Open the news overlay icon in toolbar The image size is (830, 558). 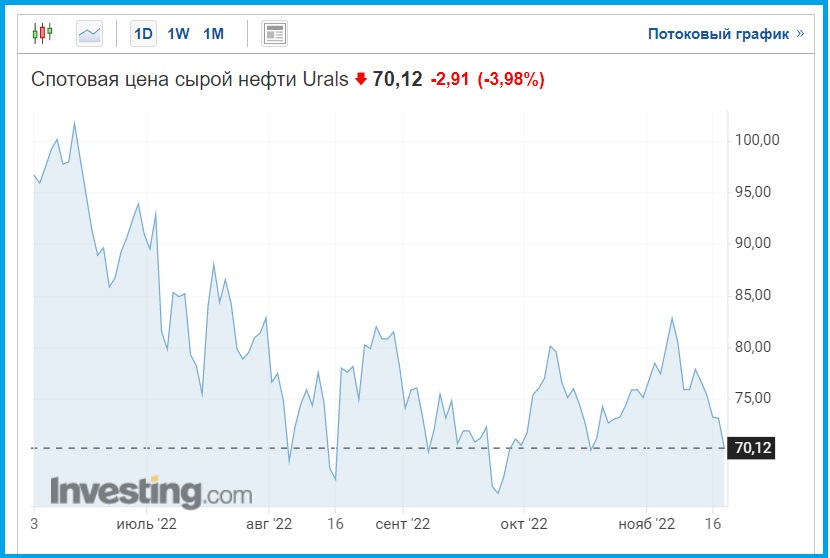[274, 34]
